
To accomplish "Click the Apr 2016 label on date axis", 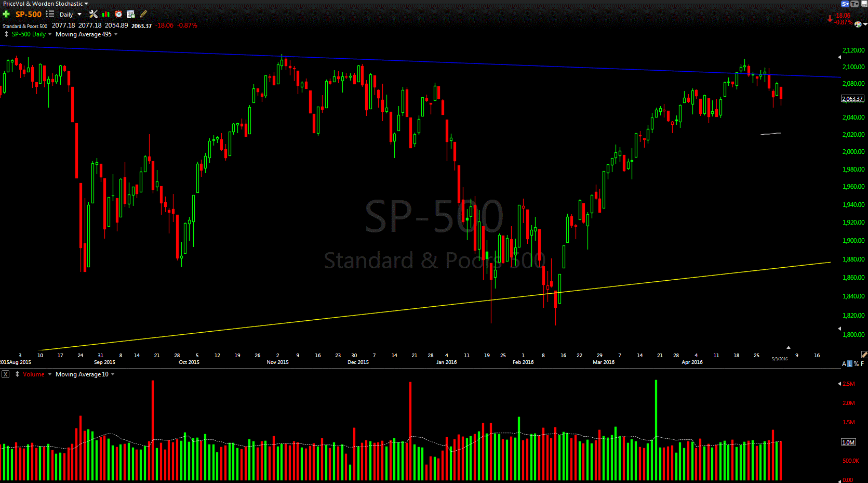I will [692, 362].
